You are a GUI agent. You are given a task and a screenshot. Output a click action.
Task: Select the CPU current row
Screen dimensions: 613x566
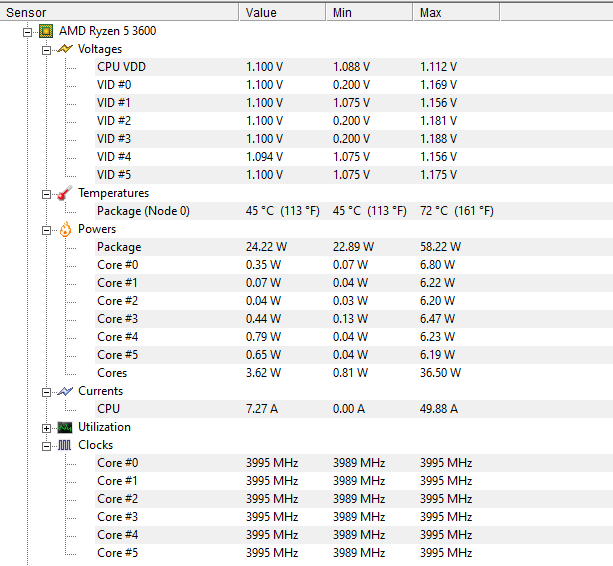354,409
